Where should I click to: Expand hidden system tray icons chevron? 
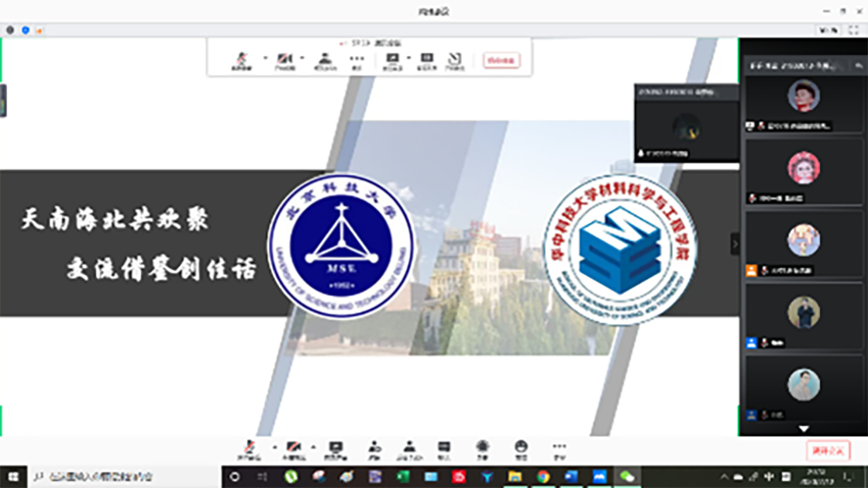pyautogui.click(x=724, y=476)
